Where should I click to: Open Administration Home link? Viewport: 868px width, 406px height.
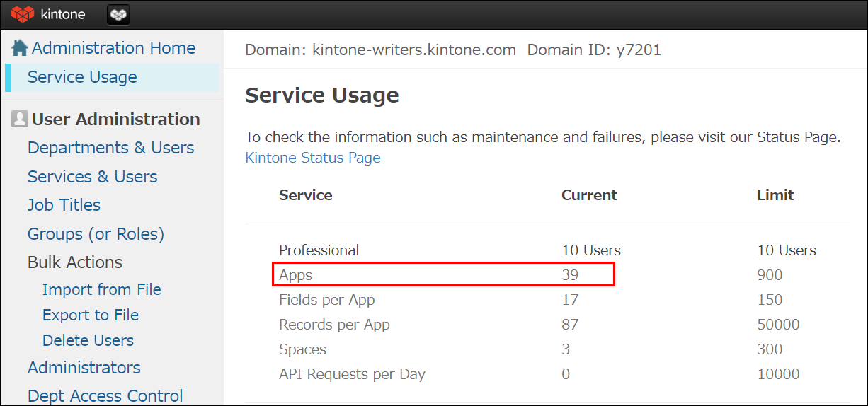[x=113, y=48]
